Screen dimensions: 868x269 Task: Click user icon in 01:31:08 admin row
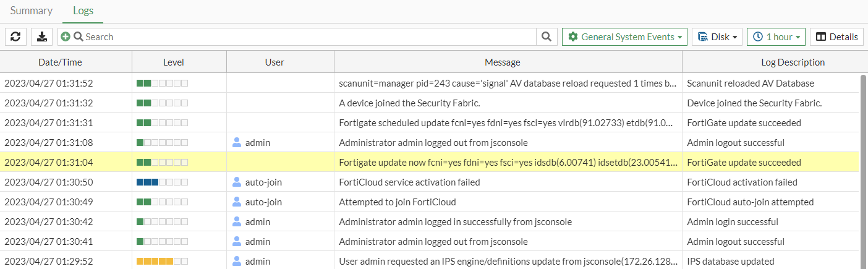click(x=237, y=143)
